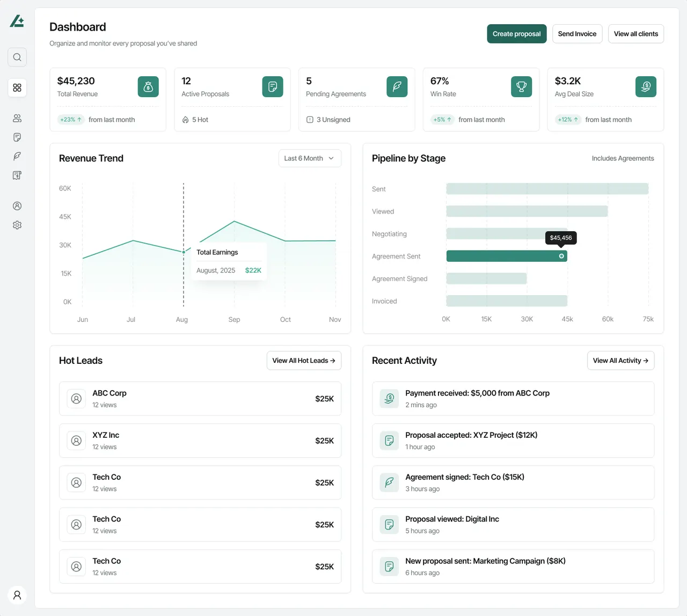Click the document icon on Active Proposals card
The width and height of the screenshot is (687, 616).
pyautogui.click(x=273, y=87)
